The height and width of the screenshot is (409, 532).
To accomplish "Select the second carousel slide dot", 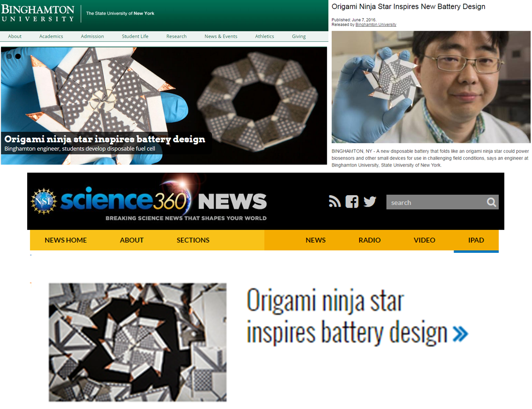I will (x=18, y=56).
